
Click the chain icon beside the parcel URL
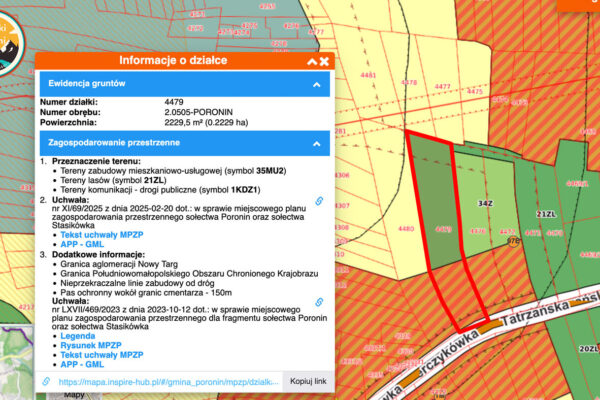click(x=46, y=382)
